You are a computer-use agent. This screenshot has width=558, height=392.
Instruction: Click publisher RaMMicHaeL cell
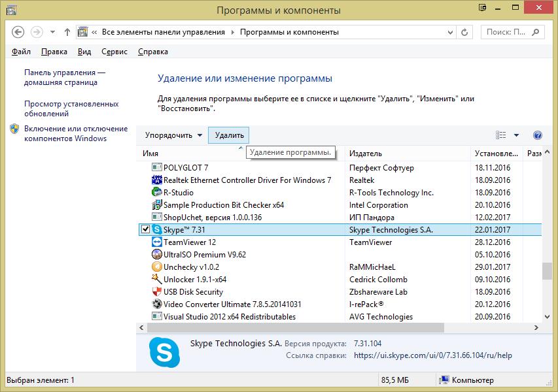pos(372,267)
